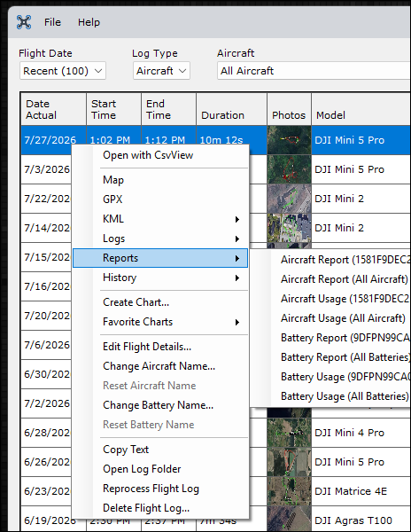This screenshot has width=411, height=532.
Task: Click the drone app logo icon
Action: pos(24,22)
